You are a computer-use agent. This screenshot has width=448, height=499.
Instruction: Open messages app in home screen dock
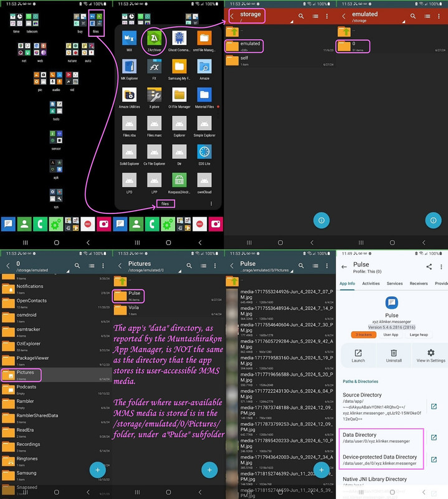(8, 224)
